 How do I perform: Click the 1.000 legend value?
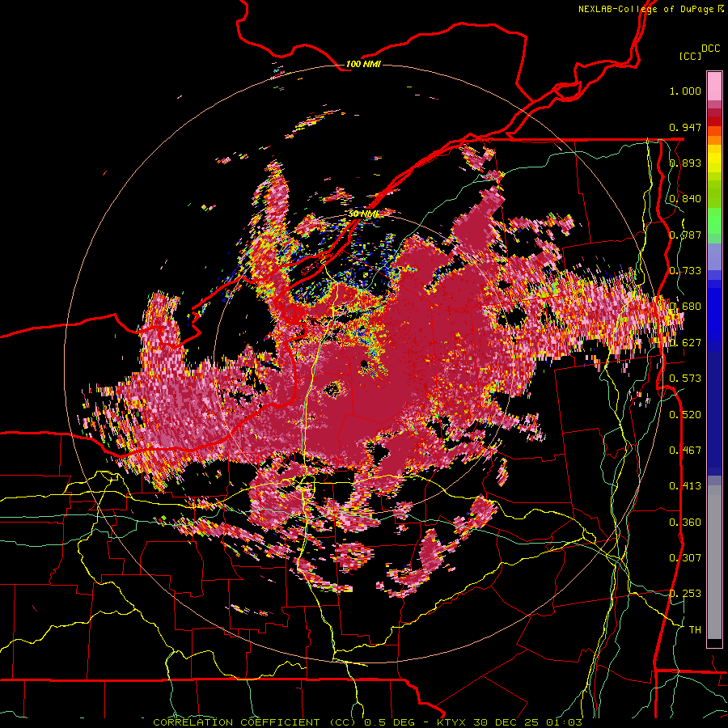685,91
